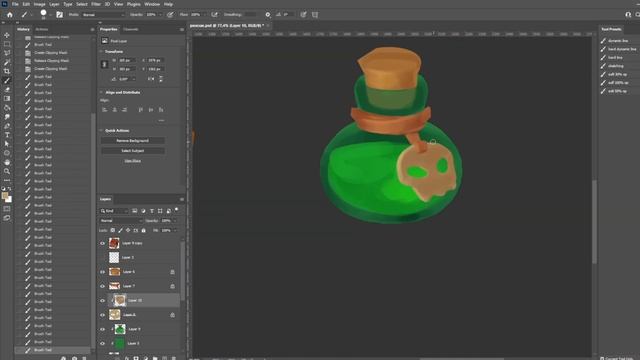Select the Rectangular Marquee tool

click(7, 44)
